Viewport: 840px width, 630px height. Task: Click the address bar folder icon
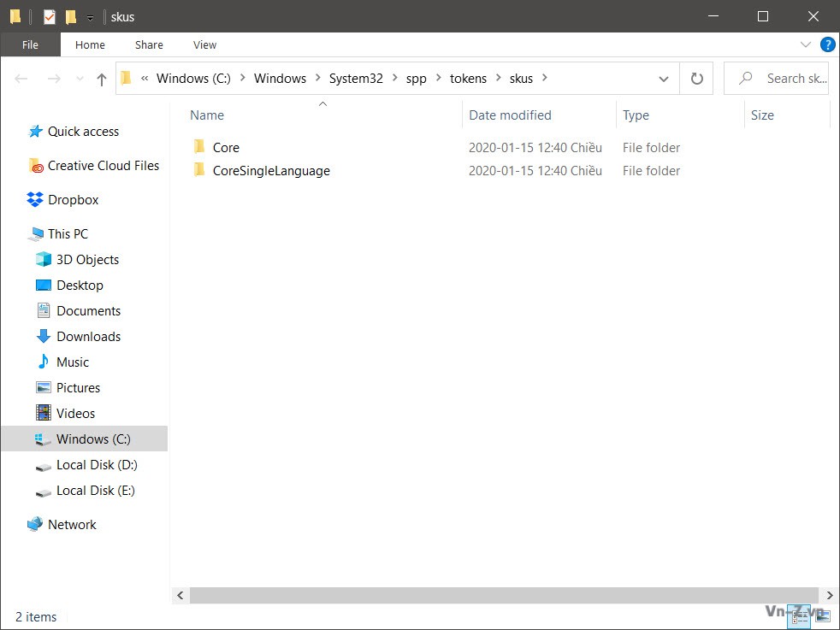(x=126, y=78)
